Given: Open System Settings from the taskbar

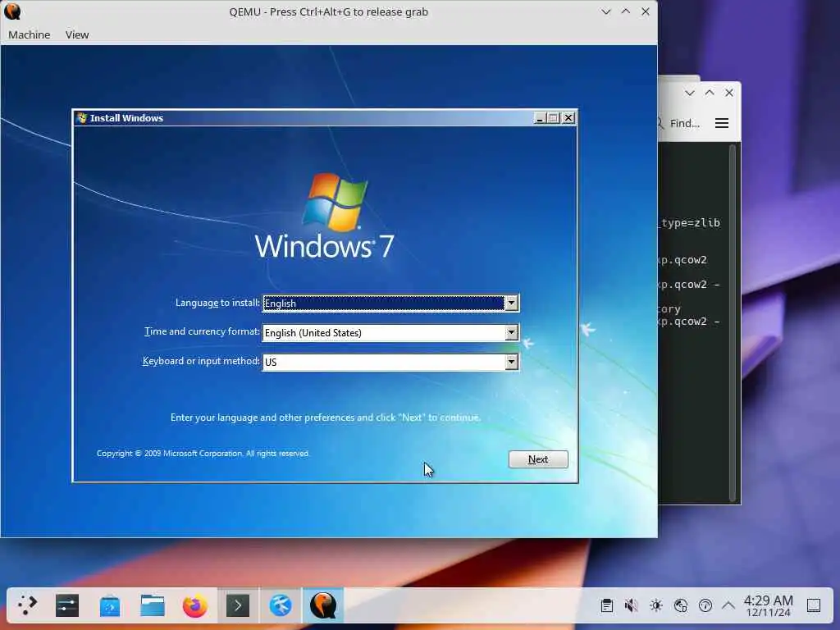Looking at the screenshot, I should pyautogui.click(x=67, y=605).
